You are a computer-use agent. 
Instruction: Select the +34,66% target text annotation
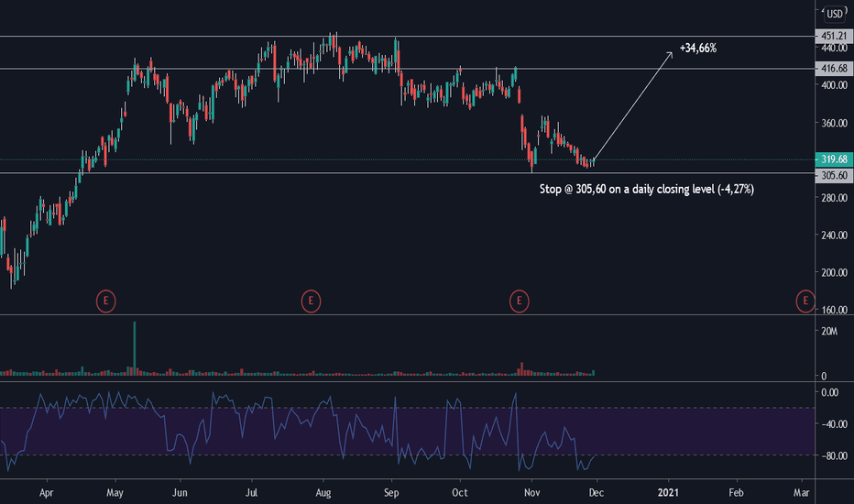tap(697, 49)
